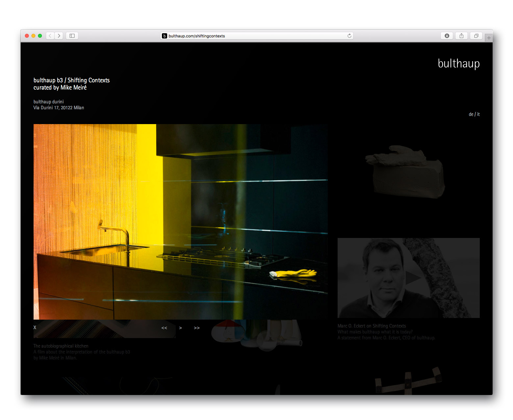
Task: Switch the language to Italian (it)
Action: pyautogui.click(x=478, y=114)
